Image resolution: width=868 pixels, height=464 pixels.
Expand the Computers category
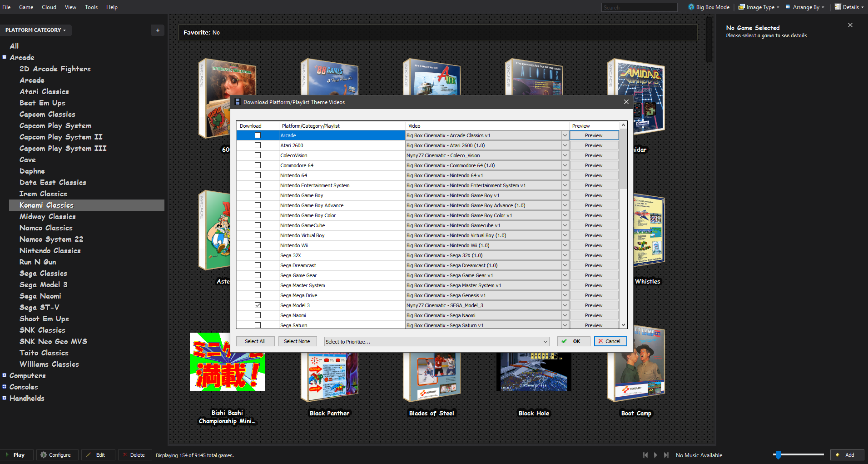point(5,375)
